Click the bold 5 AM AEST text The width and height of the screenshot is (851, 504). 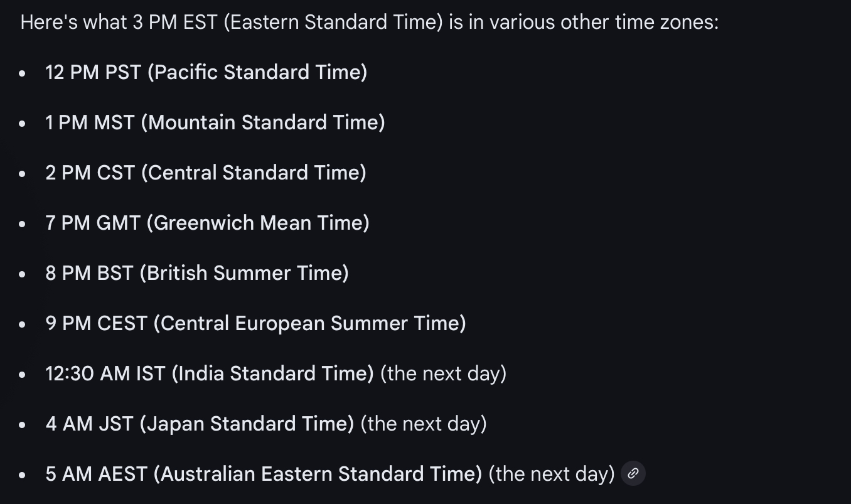tap(264, 474)
